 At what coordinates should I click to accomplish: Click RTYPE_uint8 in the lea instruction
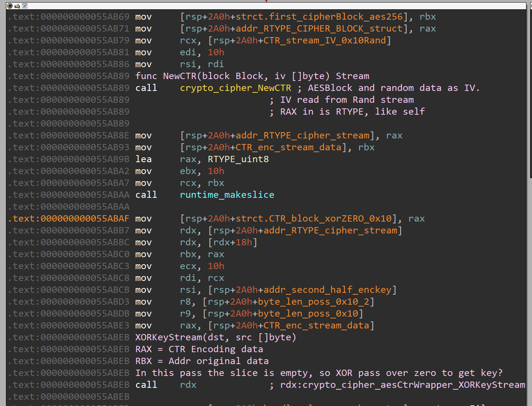pos(238,159)
